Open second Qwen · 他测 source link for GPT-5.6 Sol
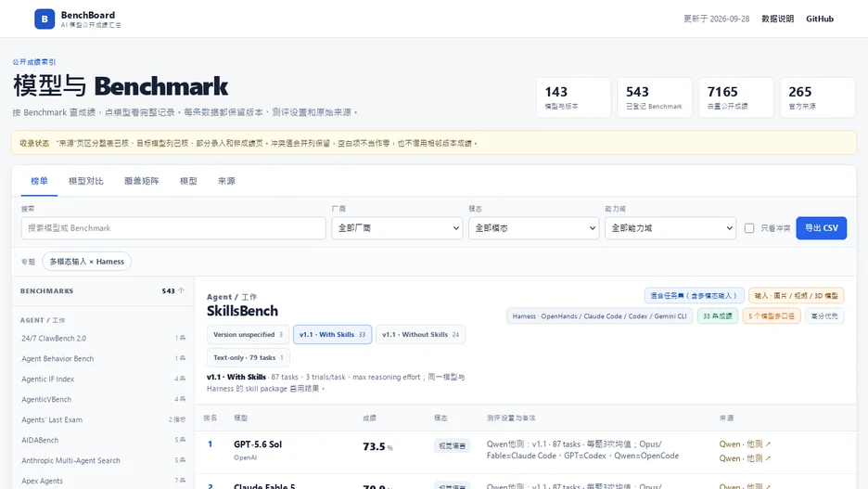Screen dimensions: 868x489 coord(745,458)
